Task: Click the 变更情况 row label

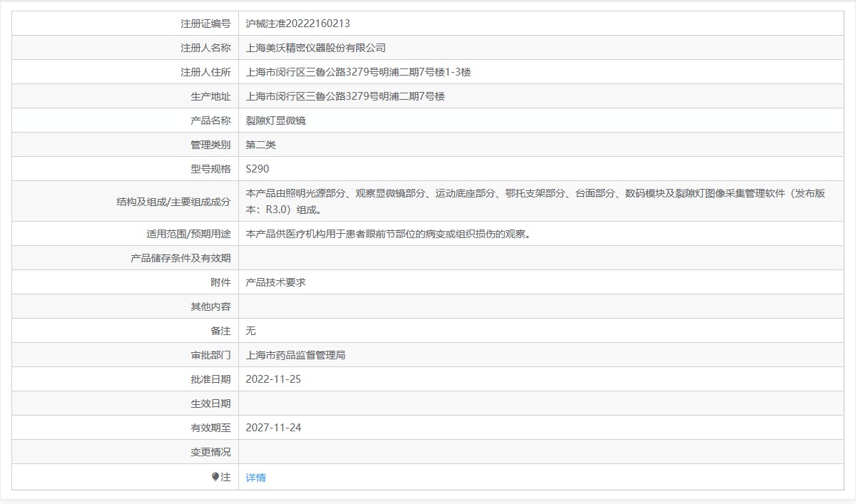Action: tap(210, 452)
